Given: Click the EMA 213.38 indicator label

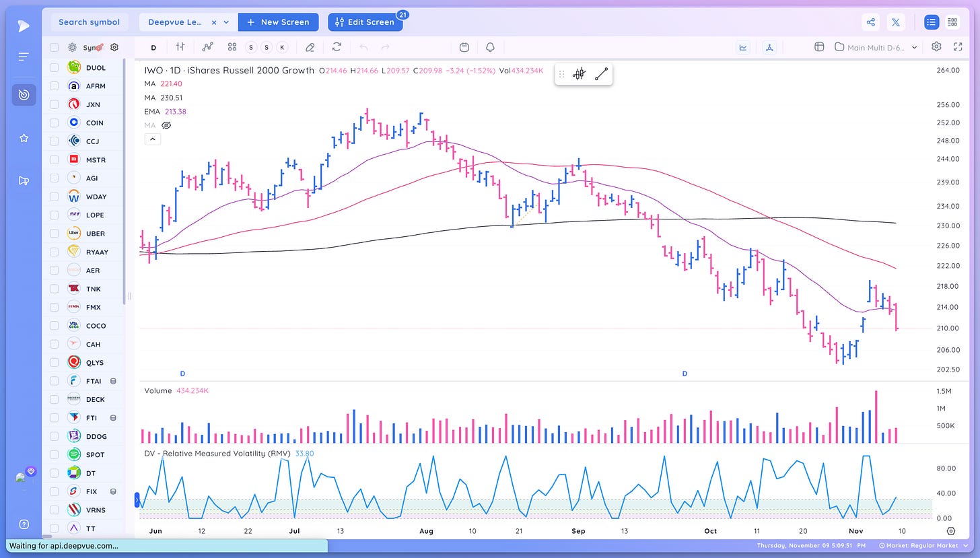Looking at the screenshot, I should coord(165,111).
